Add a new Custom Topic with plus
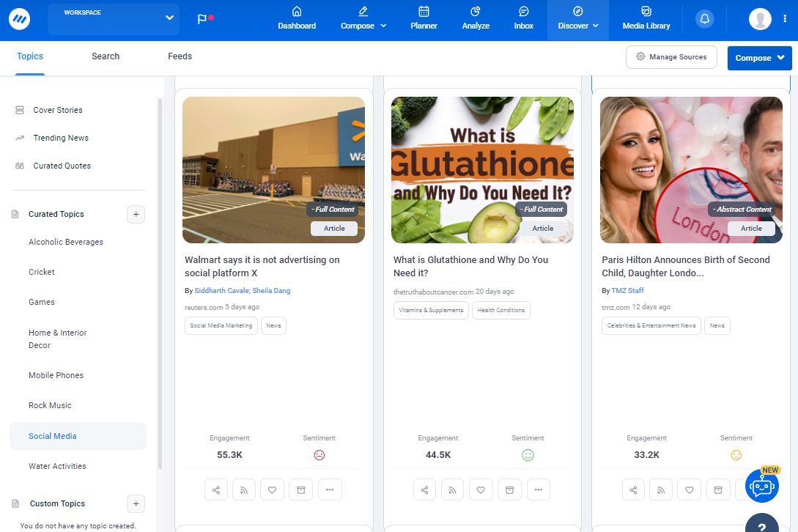This screenshot has width=798, height=532. pyautogui.click(x=136, y=503)
